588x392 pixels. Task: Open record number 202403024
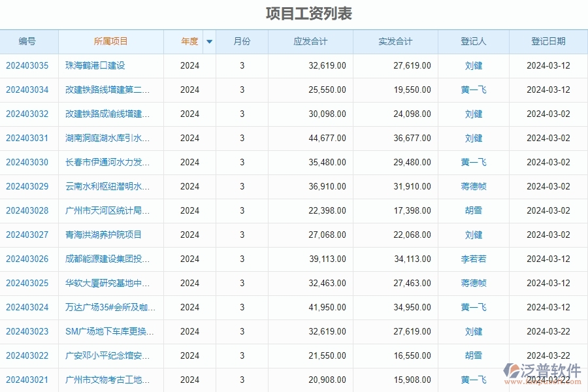click(27, 307)
